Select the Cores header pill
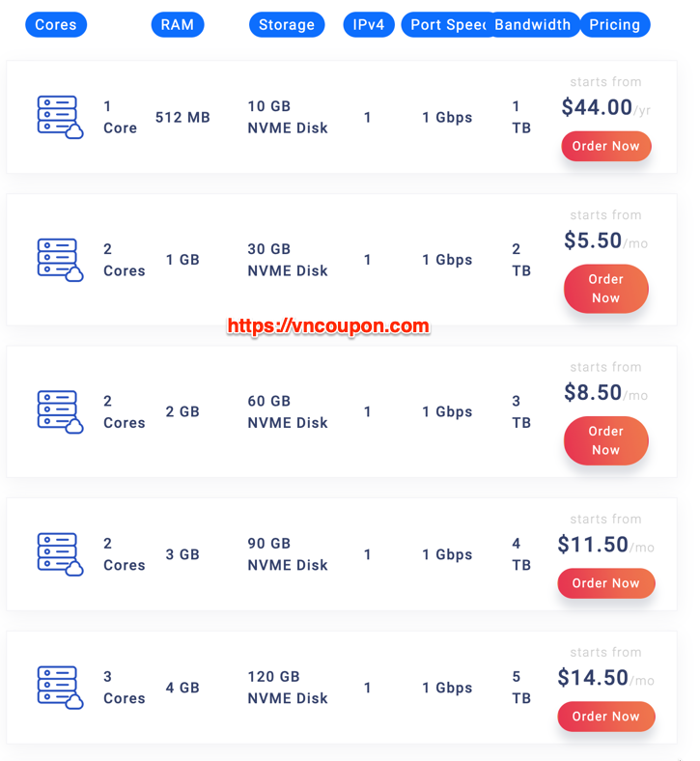Viewport: 700px width, 761px height. [56, 25]
